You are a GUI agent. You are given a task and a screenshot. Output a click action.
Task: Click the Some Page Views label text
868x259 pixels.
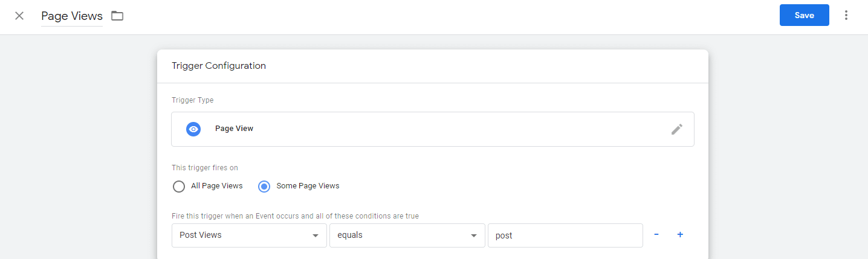(x=308, y=186)
